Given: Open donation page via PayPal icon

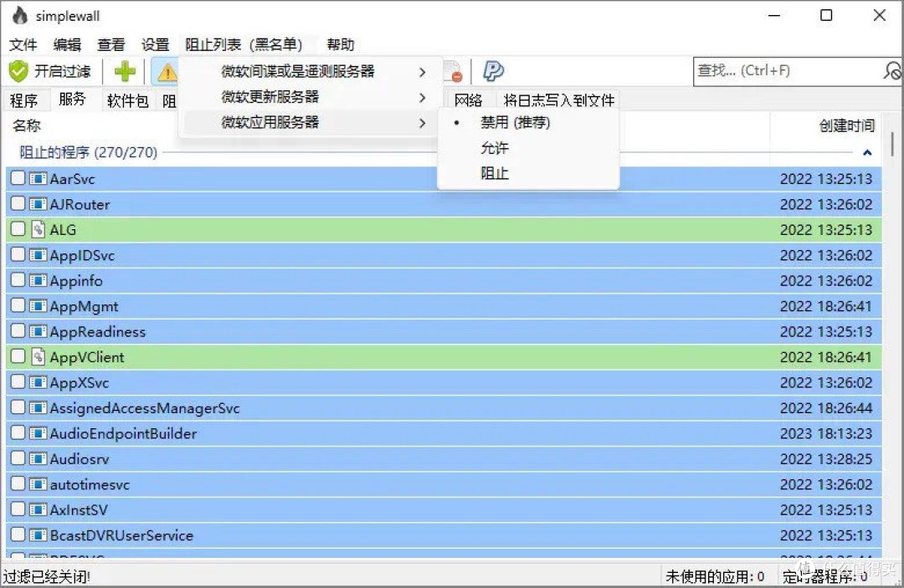Looking at the screenshot, I should click(x=492, y=71).
